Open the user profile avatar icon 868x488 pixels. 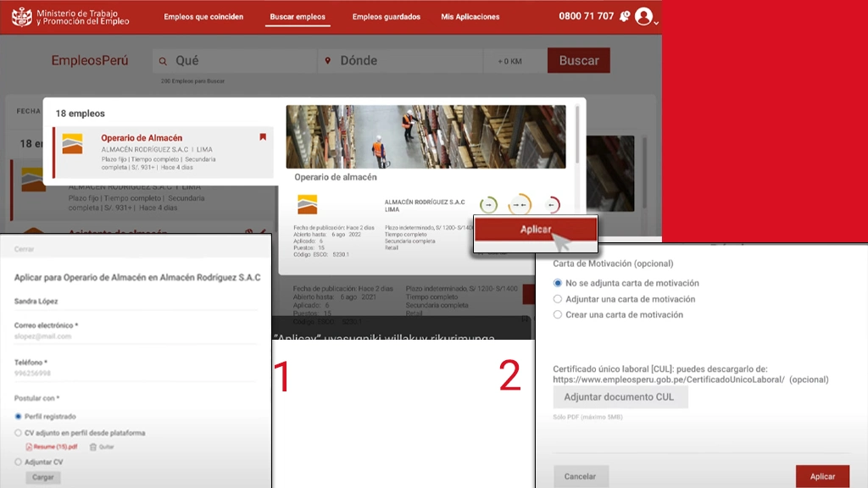[643, 17]
